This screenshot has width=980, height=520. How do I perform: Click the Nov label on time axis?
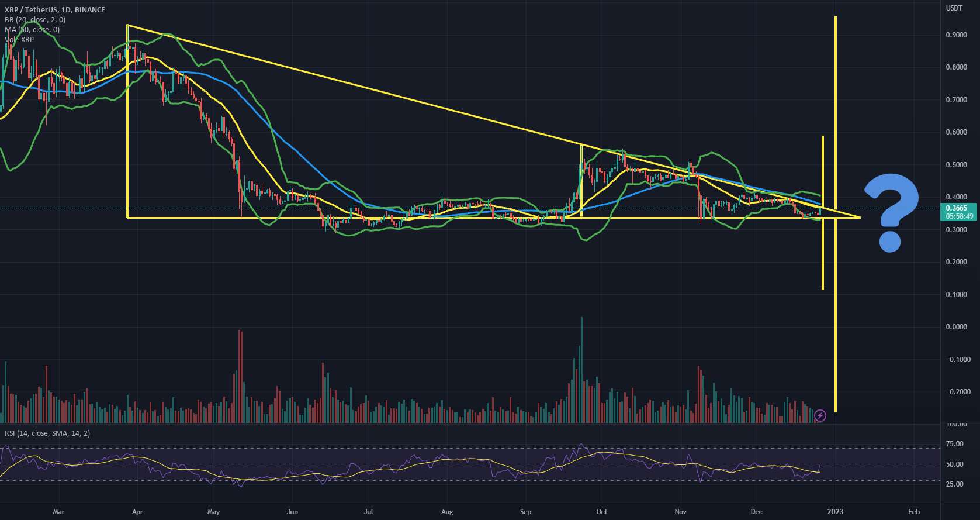[x=680, y=512]
